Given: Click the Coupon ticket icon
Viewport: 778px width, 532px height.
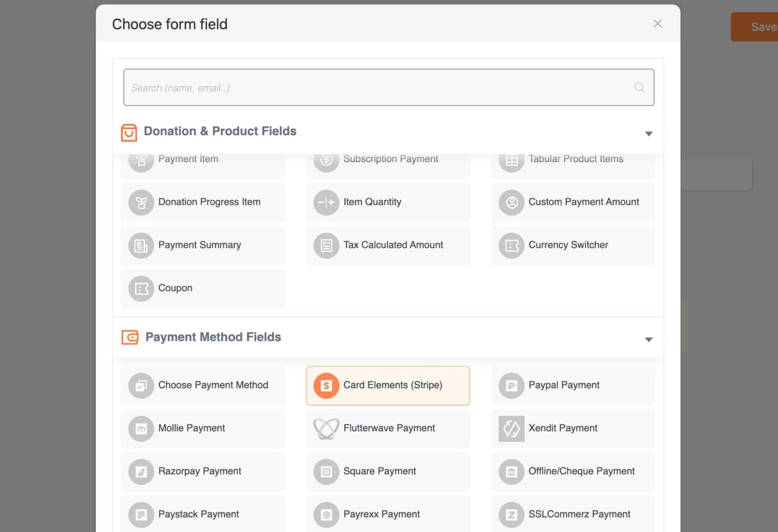Looking at the screenshot, I should pyautogui.click(x=140, y=289).
